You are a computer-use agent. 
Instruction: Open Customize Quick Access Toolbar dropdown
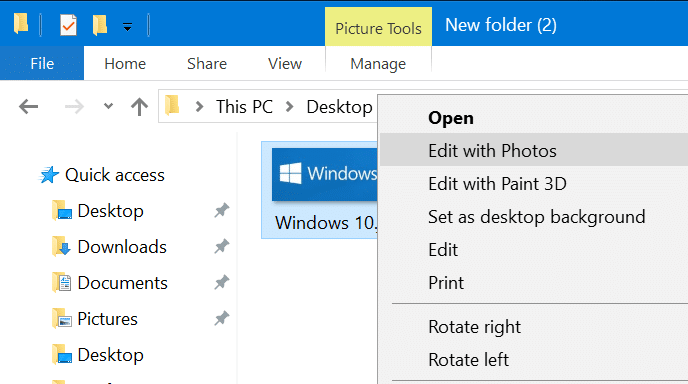(127, 27)
